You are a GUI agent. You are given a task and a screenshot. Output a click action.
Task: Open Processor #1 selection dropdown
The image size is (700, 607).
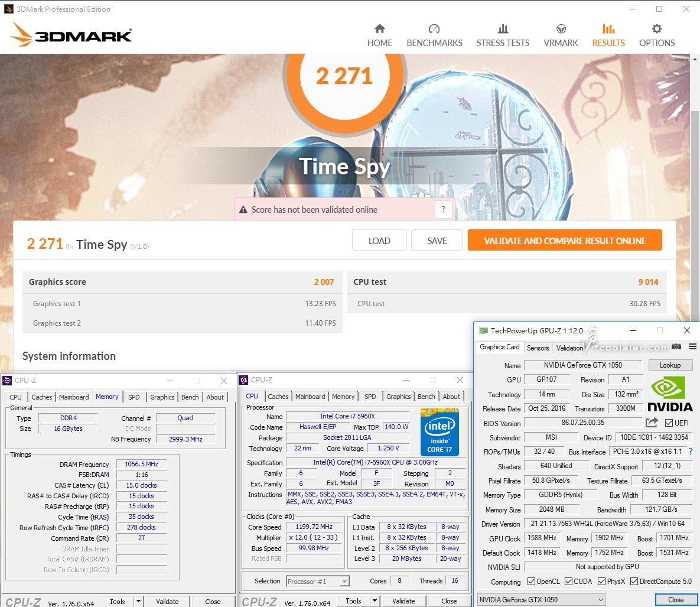point(317,581)
